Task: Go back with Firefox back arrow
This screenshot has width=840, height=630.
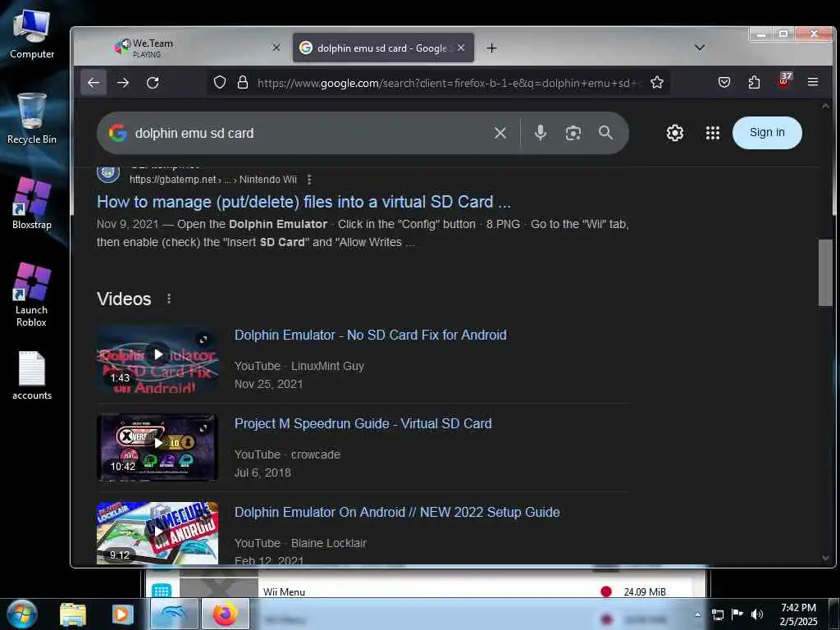Action: (x=94, y=83)
